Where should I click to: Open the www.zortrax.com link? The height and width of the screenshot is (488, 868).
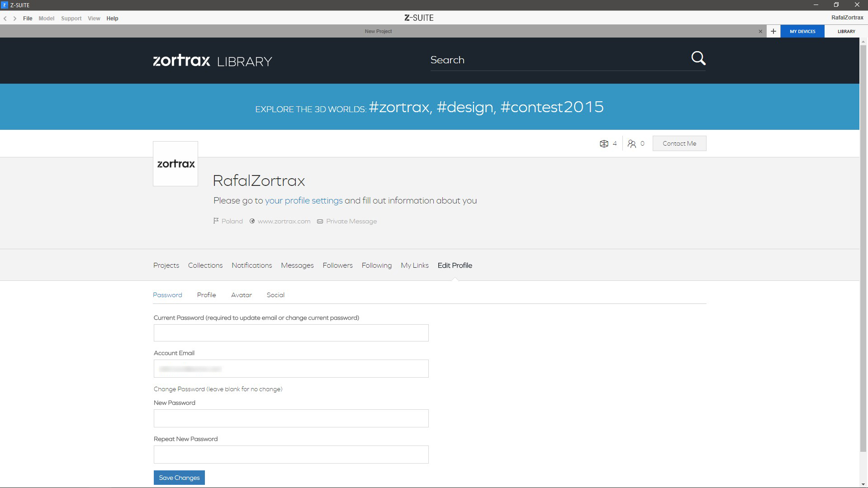[x=284, y=221]
